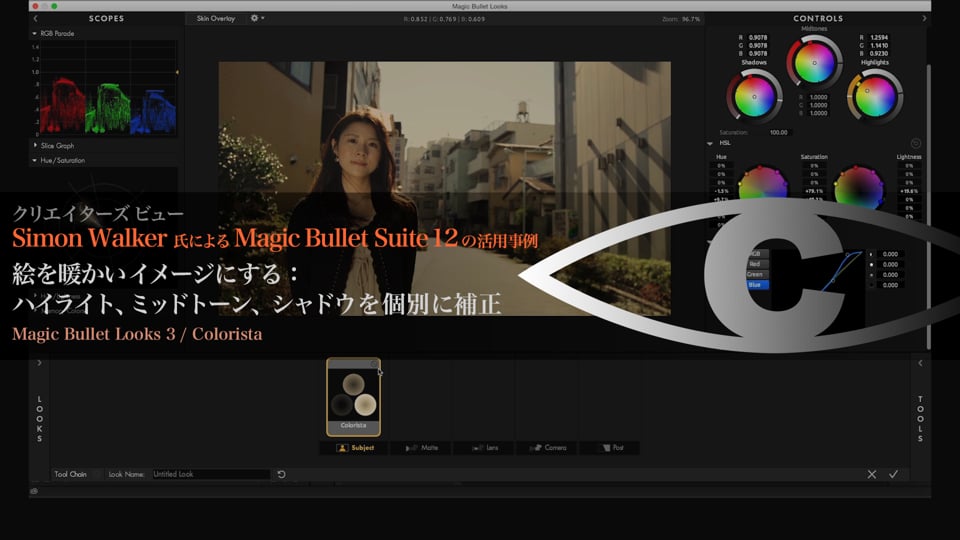Edit Midtones red value 1.0000
The height and width of the screenshot is (540, 960).
click(819, 97)
